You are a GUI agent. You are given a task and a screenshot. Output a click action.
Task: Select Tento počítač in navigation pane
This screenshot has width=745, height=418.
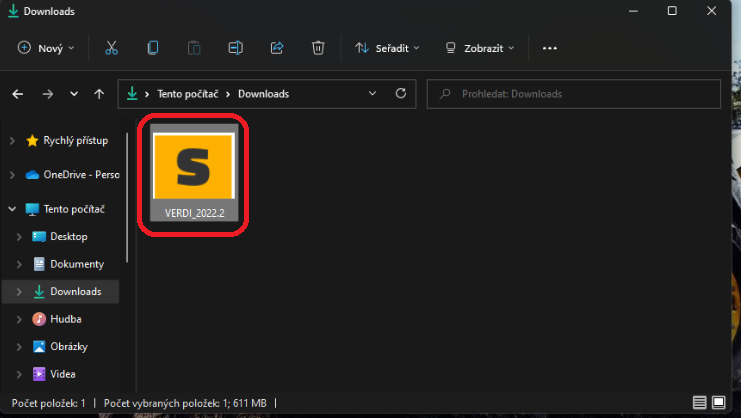(x=65, y=209)
